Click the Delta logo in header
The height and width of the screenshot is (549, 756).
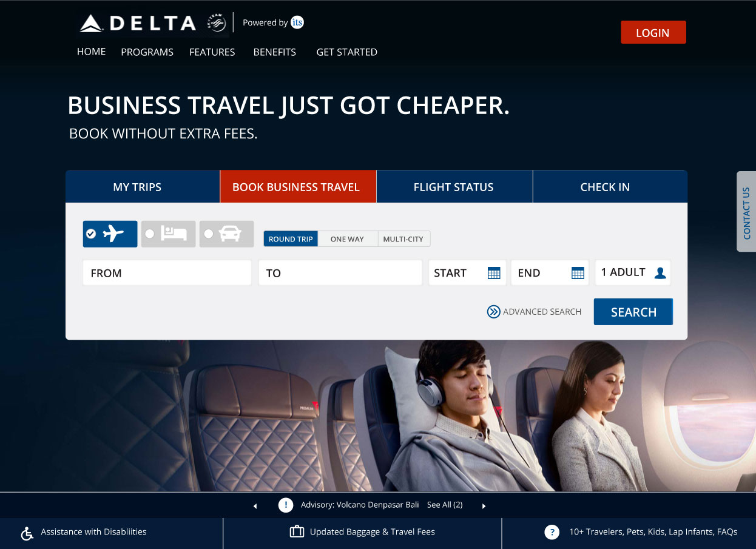tap(138, 24)
